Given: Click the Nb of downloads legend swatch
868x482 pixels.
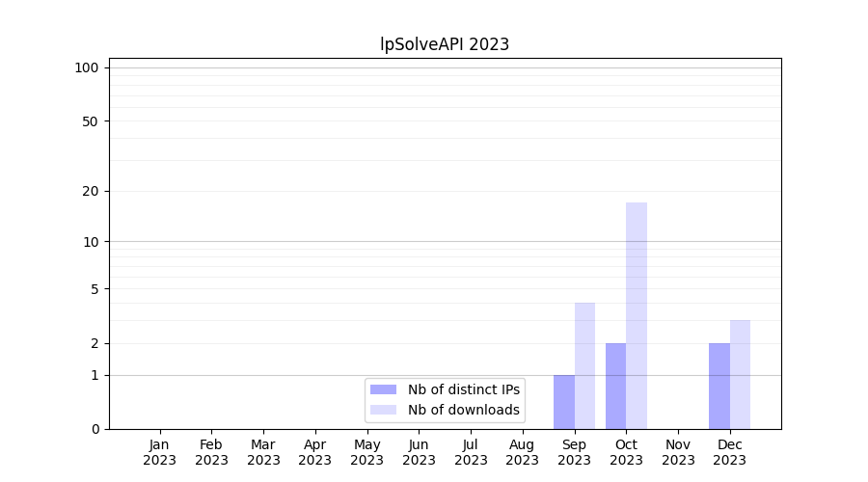Looking at the screenshot, I should (x=383, y=410).
